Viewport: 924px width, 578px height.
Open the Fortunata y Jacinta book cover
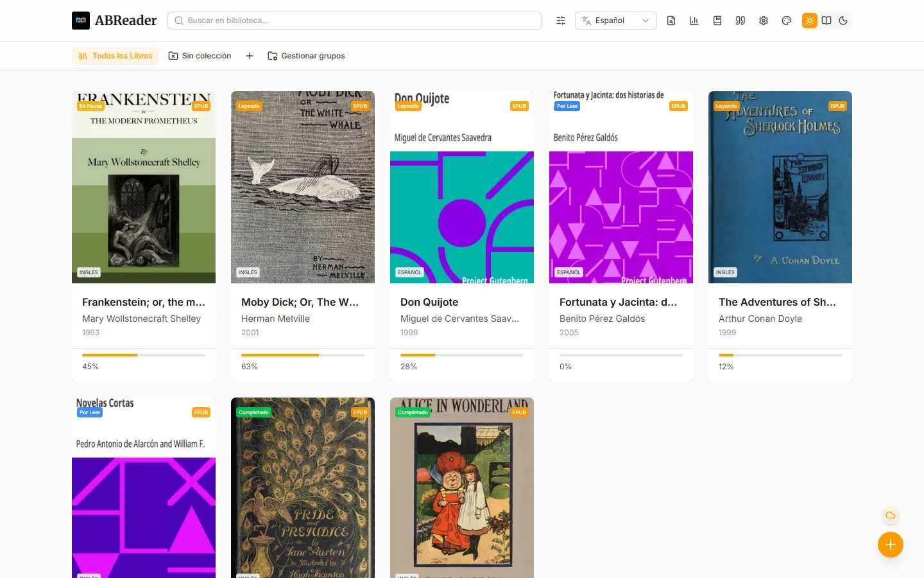tap(621, 187)
